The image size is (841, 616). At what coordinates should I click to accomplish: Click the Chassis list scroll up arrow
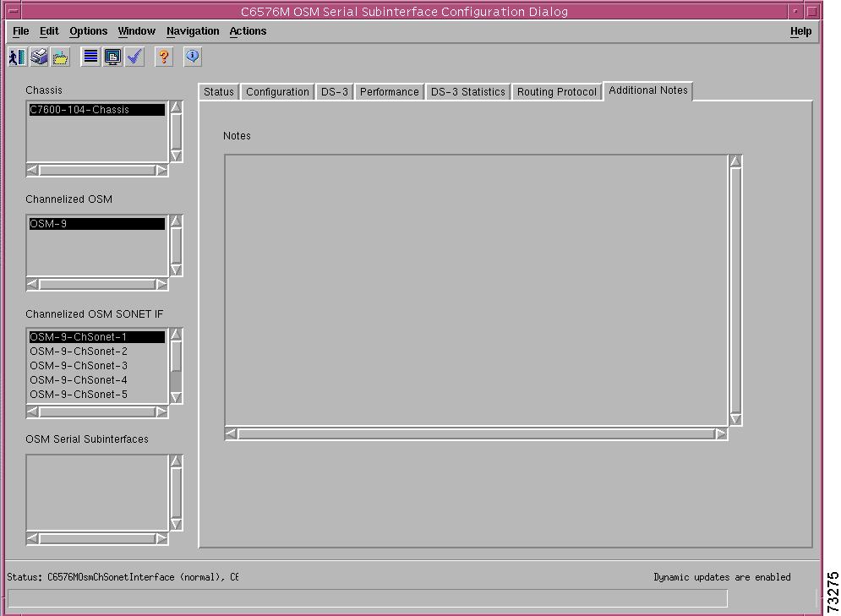176,107
